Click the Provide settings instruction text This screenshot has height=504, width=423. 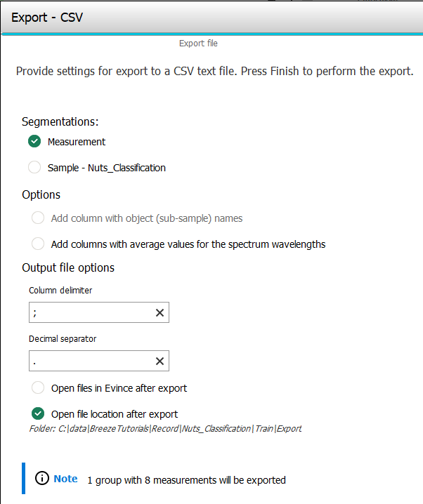tap(214, 72)
